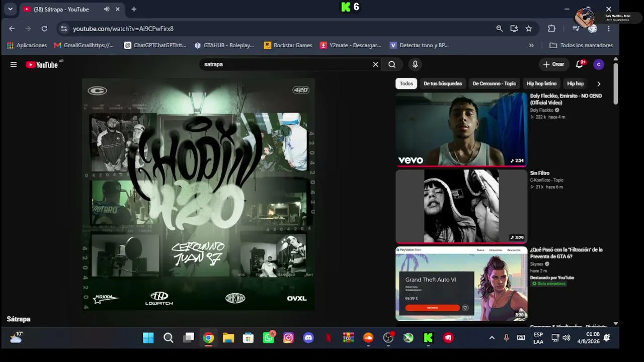Image resolution: width=644 pixels, height=362 pixels.
Task: Mute the Sátrapa tab audio icon
Action: point(107,9)
